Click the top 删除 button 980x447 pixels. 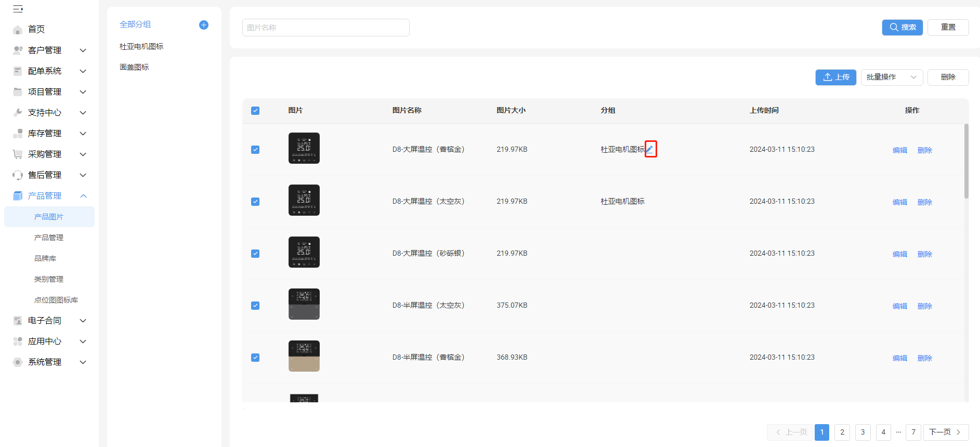948,77
